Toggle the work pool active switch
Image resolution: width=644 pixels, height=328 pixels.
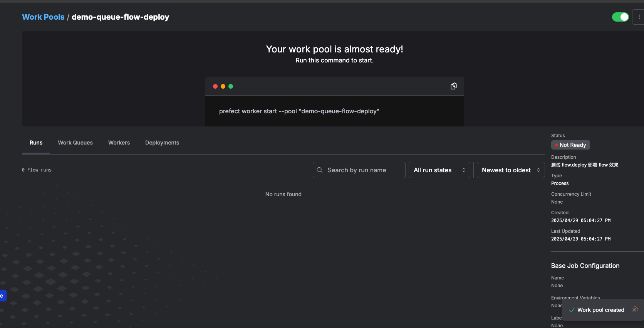pos(620,17)
